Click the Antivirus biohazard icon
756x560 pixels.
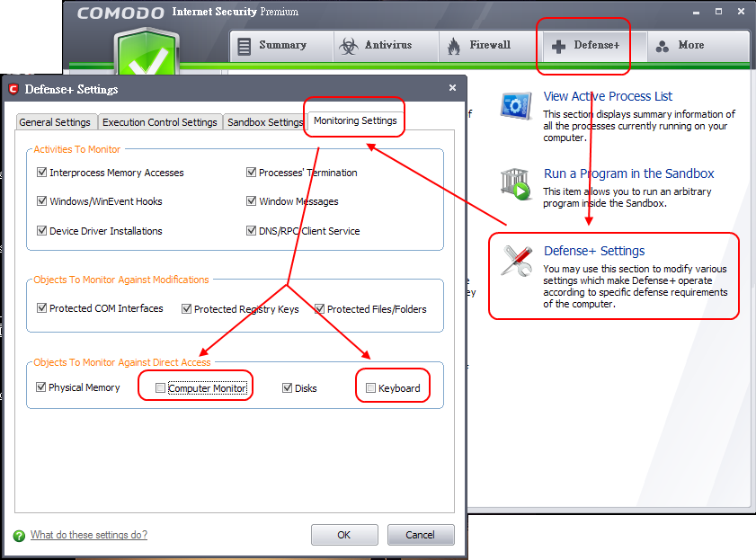[x=349, y=46]
